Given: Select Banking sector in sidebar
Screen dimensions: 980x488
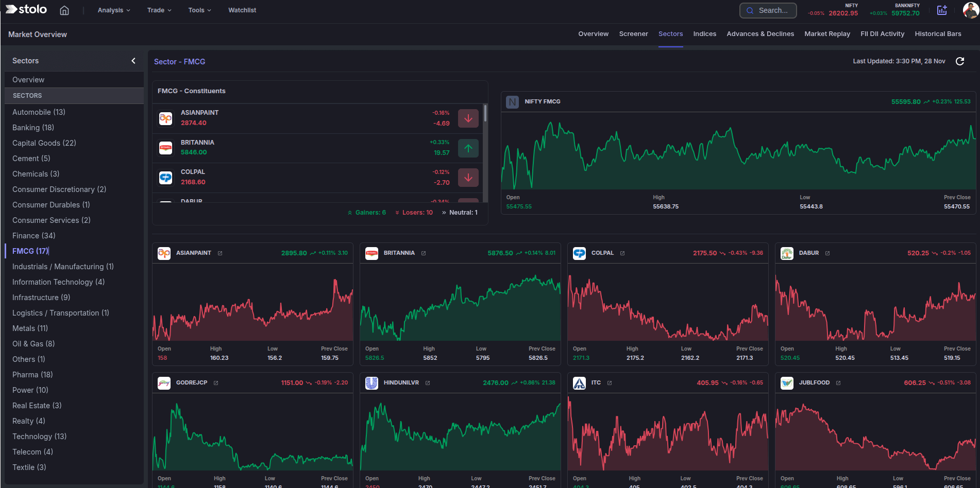Looking at the screenshot, I should click(x=33, y=127).
